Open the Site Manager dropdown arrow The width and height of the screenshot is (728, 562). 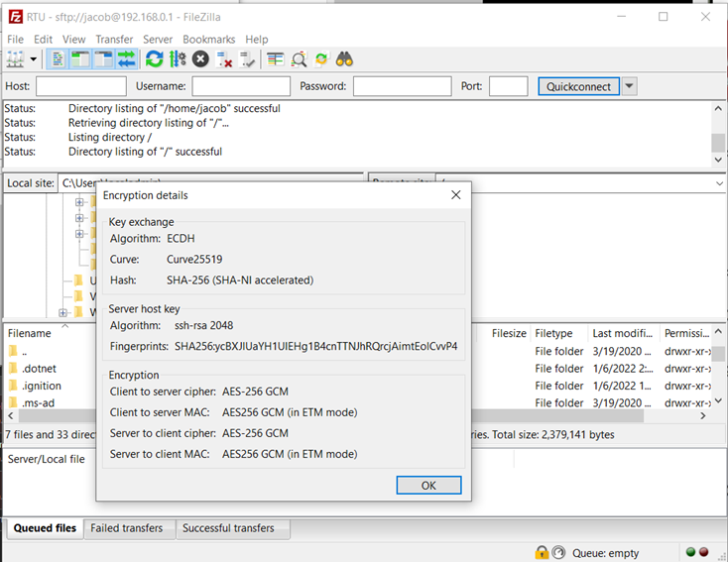click(34, 59)
